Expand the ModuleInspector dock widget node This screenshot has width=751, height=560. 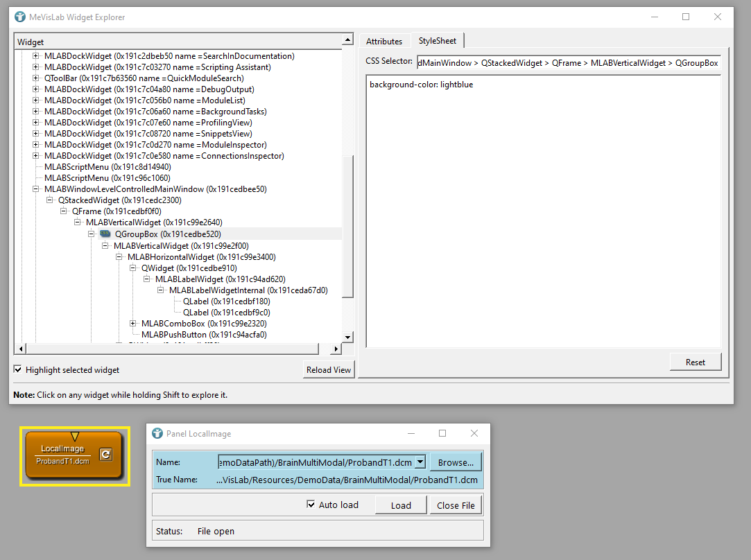click(36, 145)
